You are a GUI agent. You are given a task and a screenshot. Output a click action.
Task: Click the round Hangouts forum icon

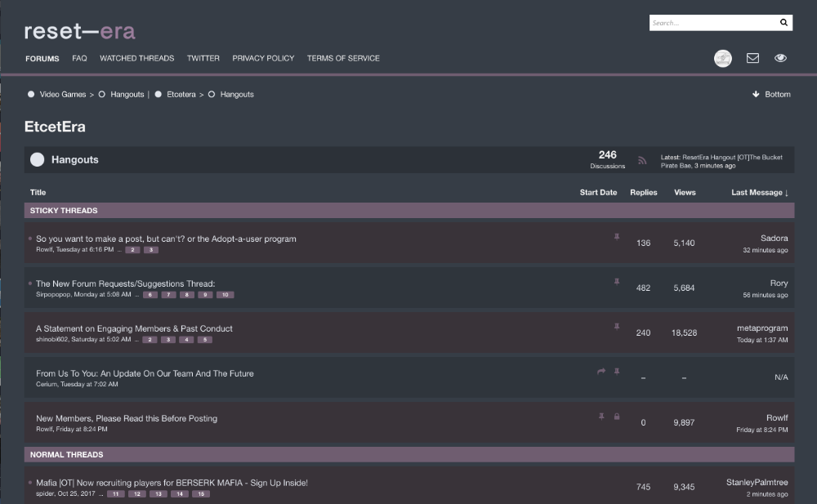coord(37,159)
